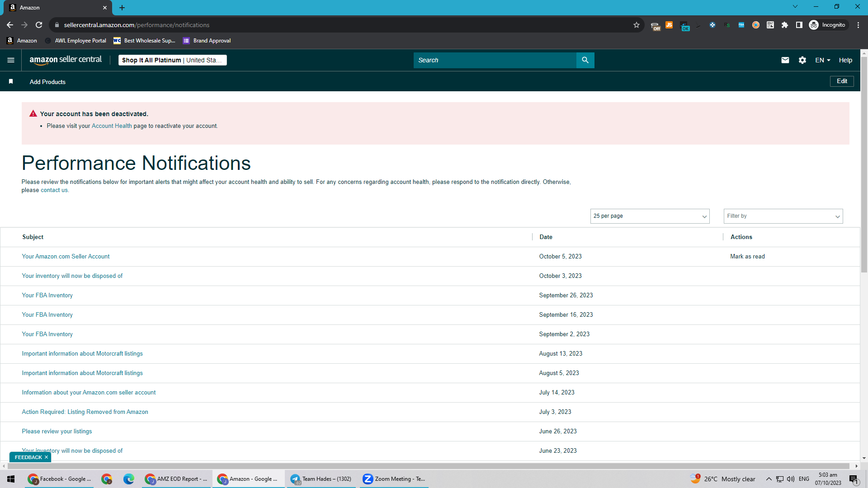Open a new browser tab
The width and height of the screenshot is (868, 488).
click(122, 8)
